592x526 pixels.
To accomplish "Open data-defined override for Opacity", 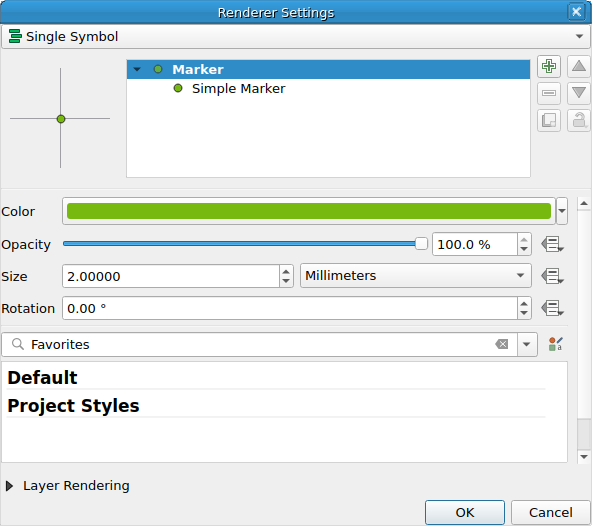I will (x=552, y=244).
